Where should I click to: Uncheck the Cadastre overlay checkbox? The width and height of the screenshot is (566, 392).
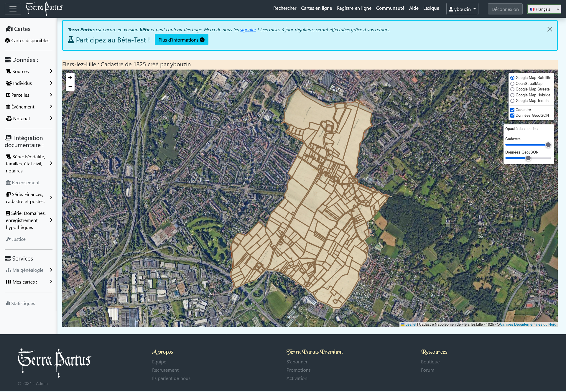tap(512, 110)
